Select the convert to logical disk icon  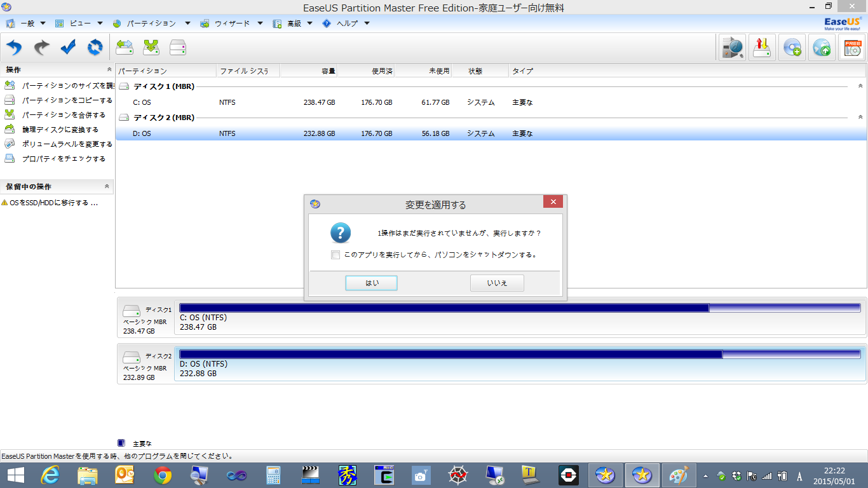point(10,129)
